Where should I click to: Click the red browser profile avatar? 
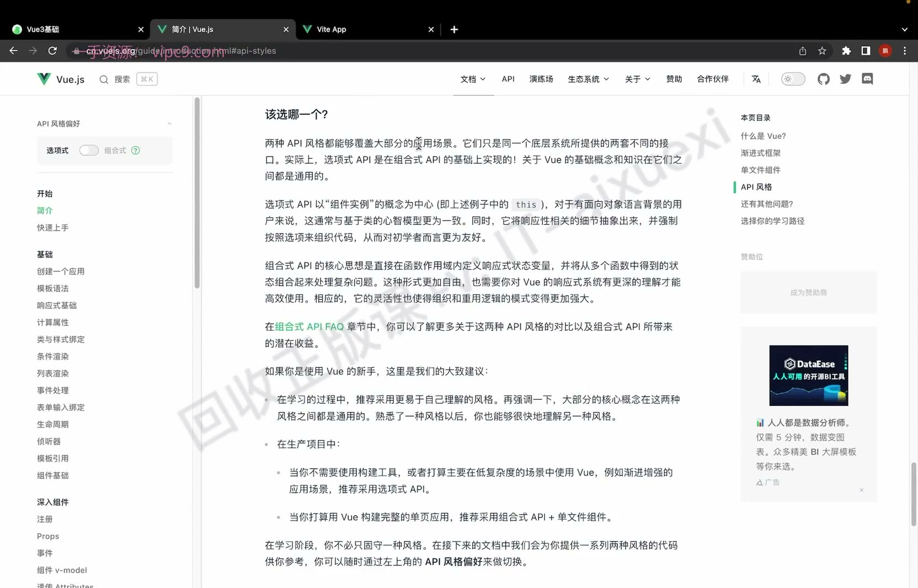(x=885, y=51)
